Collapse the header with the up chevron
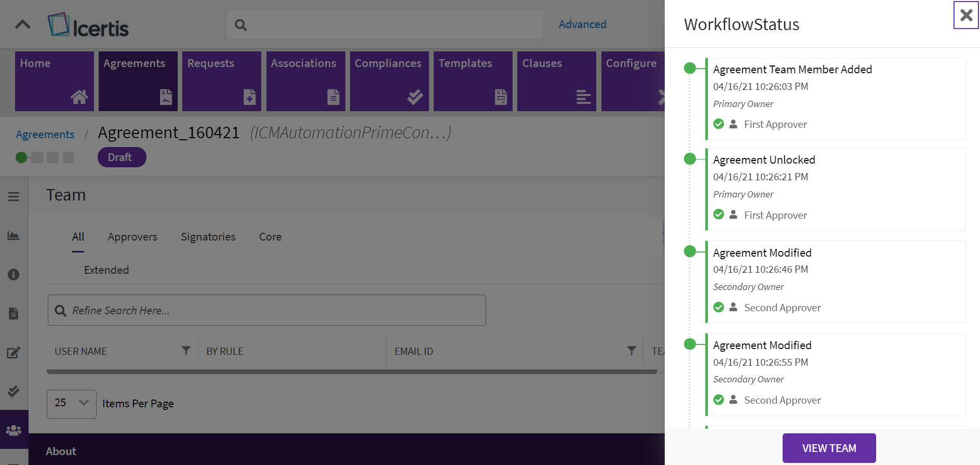The width and height of the screenshot is (980, 465). click(23, 24)
